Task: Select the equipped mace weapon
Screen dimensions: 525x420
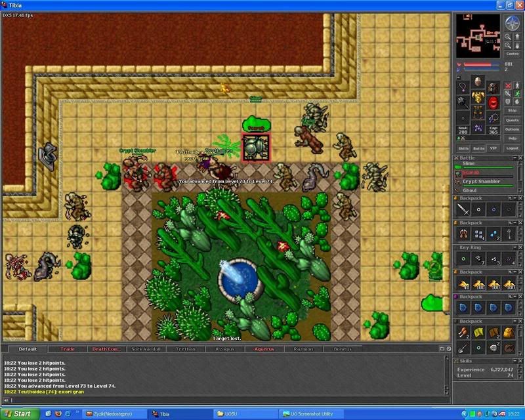Action: [463, 103]
